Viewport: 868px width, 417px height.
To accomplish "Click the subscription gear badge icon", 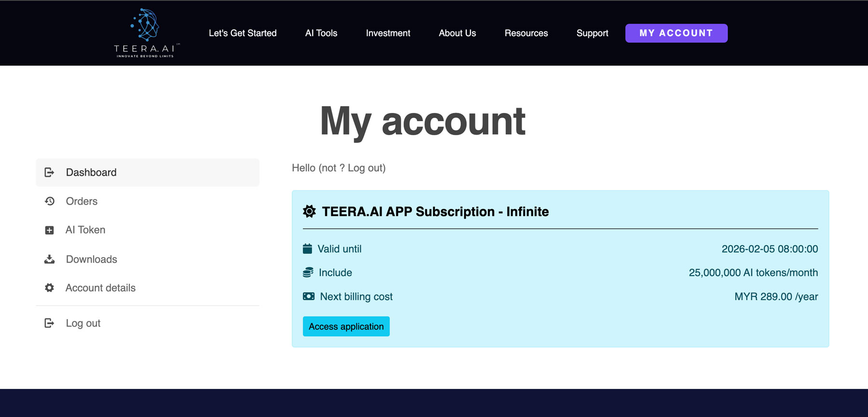I will pyautogui.click(x=309, y=211).
